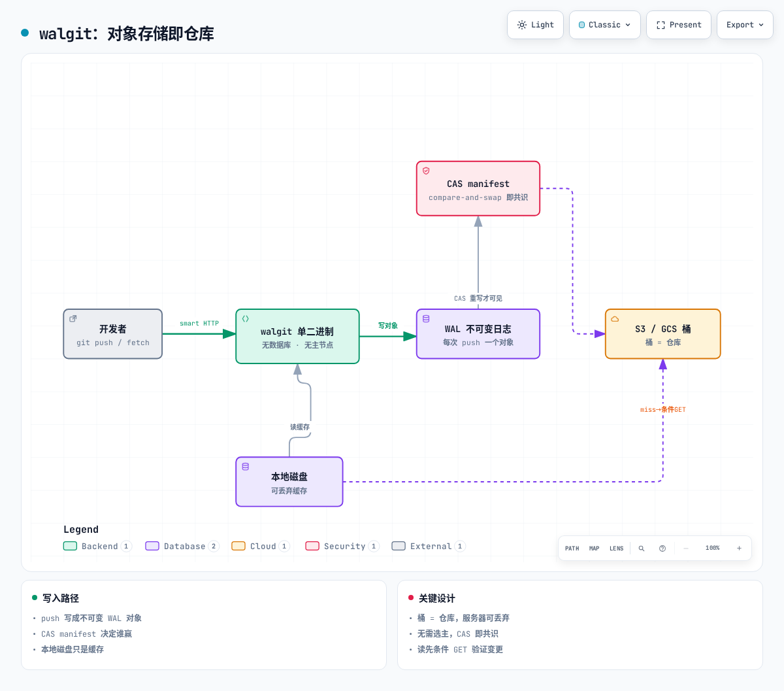Click the shield icon on the CAS manifest node
The height and width of the screenshot is (691, 784).
(426, 171)
